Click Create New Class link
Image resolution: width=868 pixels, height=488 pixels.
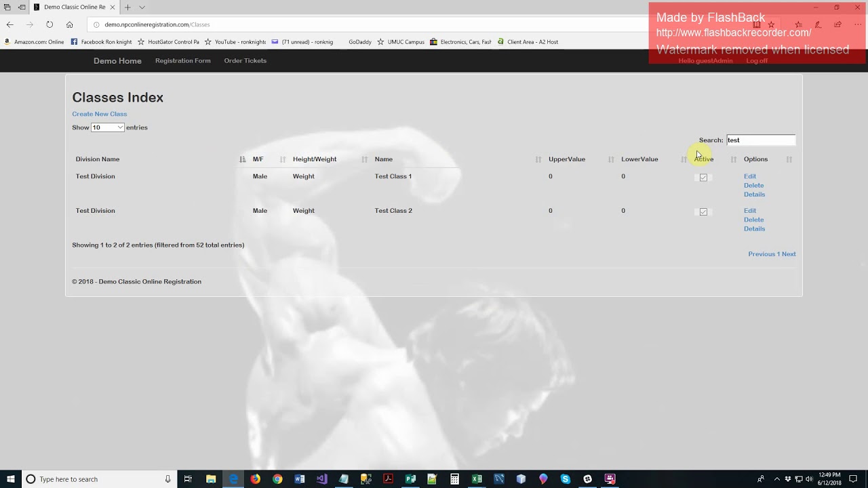click(100, 114)
